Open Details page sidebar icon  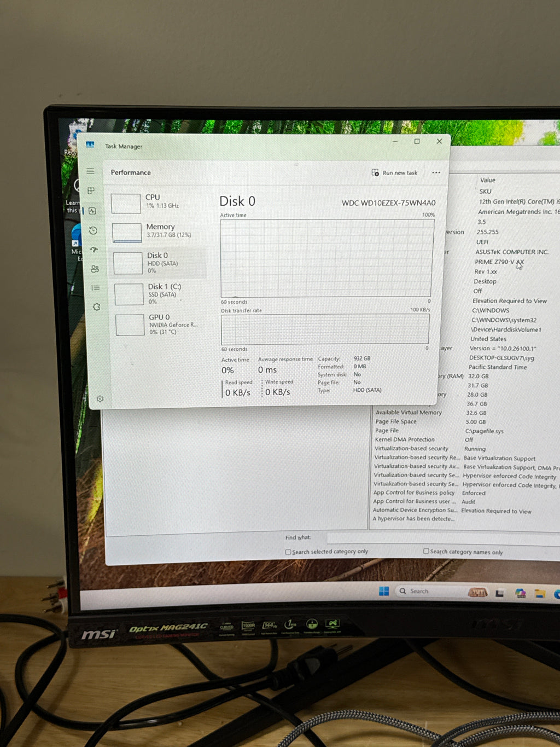(96, 288)
